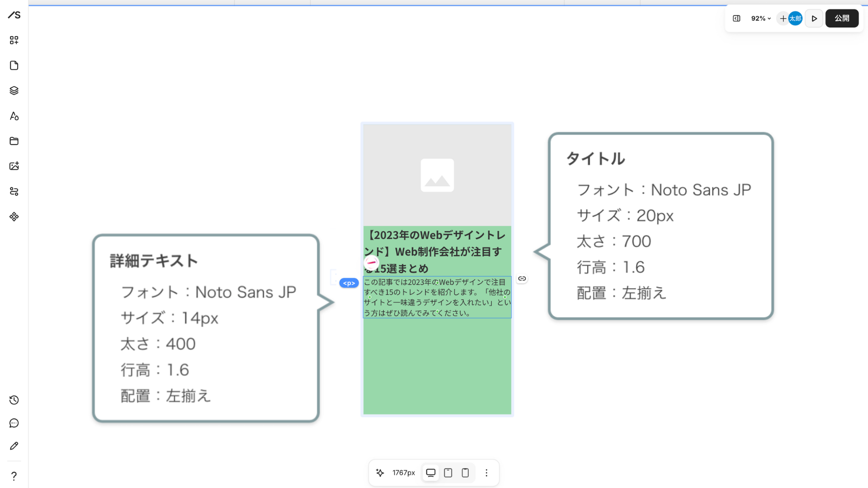This screenshot has width=868, height=488.
Task: Open the Apps integrations panel
Action: (x=14, y=217)
